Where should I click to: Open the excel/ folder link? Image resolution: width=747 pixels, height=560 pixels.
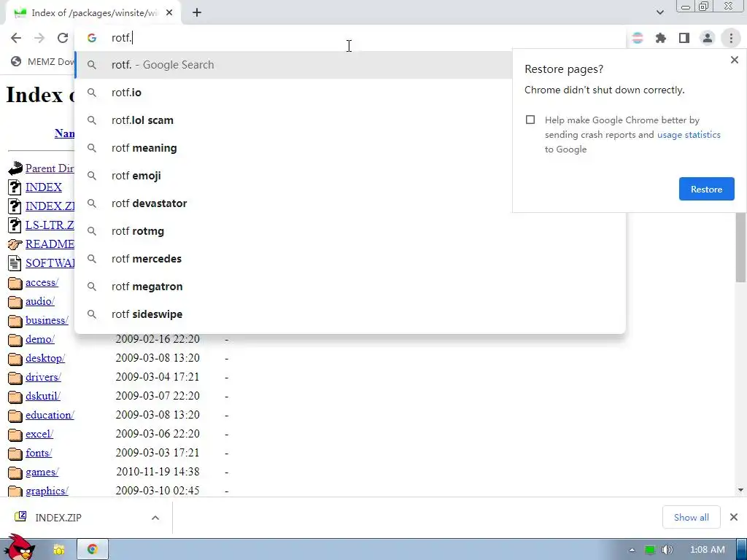[39, 435]
